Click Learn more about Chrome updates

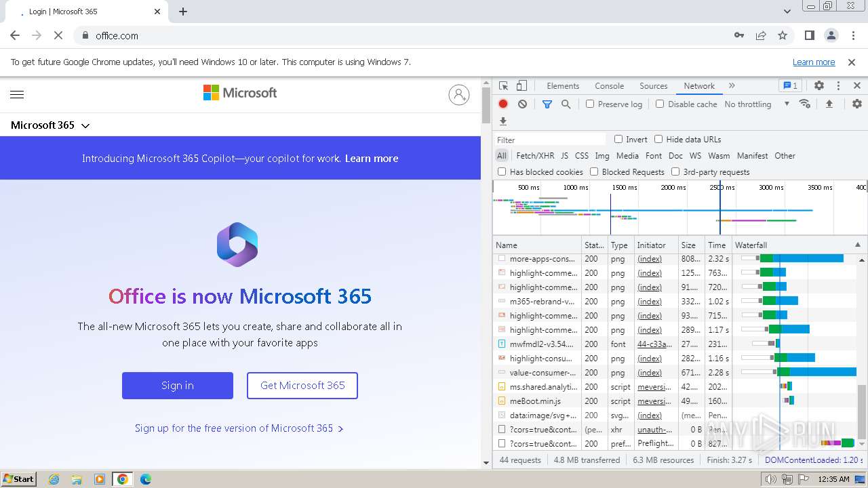[814, 62]
